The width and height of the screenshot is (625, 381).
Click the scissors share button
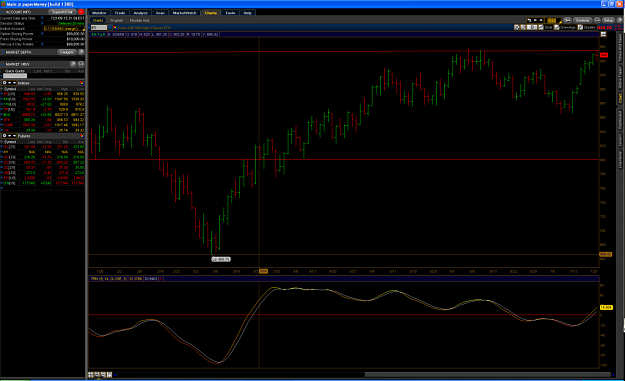[567, 20]
